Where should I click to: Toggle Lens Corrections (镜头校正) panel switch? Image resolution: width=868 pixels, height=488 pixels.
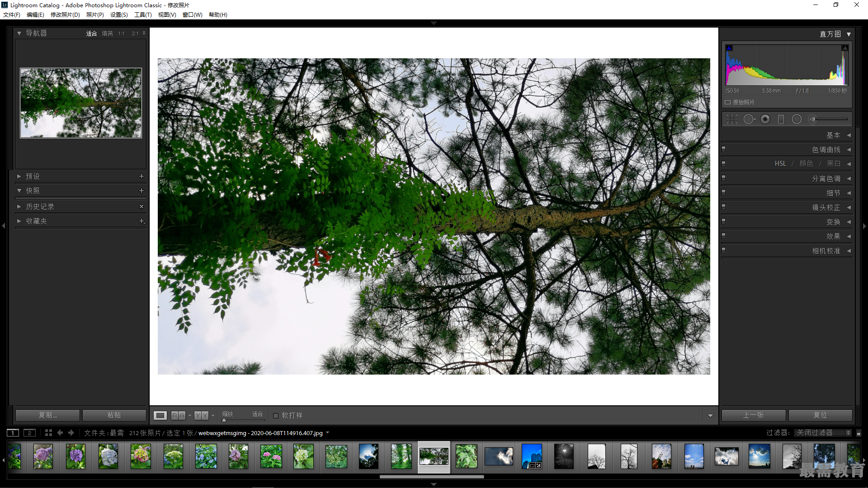tap(724, 207)
